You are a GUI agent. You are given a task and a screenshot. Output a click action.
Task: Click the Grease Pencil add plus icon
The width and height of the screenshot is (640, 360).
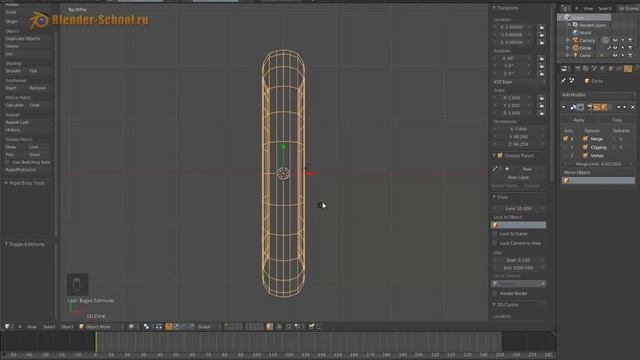click(x=507, y=169)
